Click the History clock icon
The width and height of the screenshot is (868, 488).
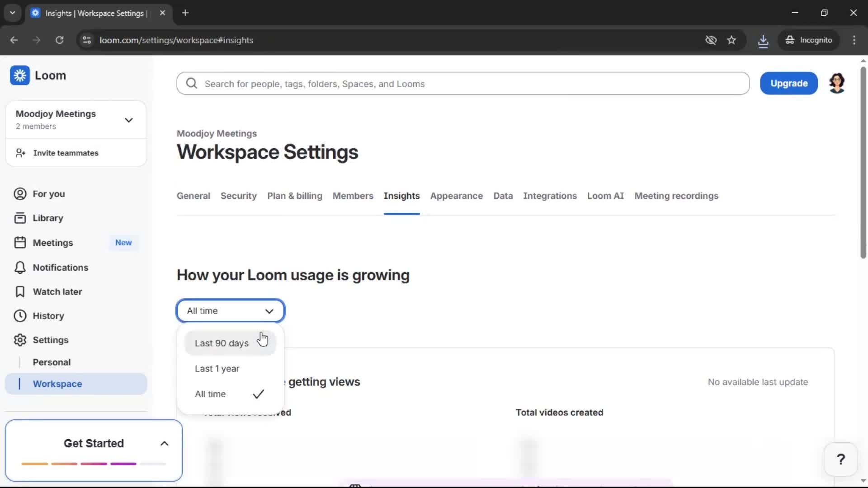coord(19,316)
